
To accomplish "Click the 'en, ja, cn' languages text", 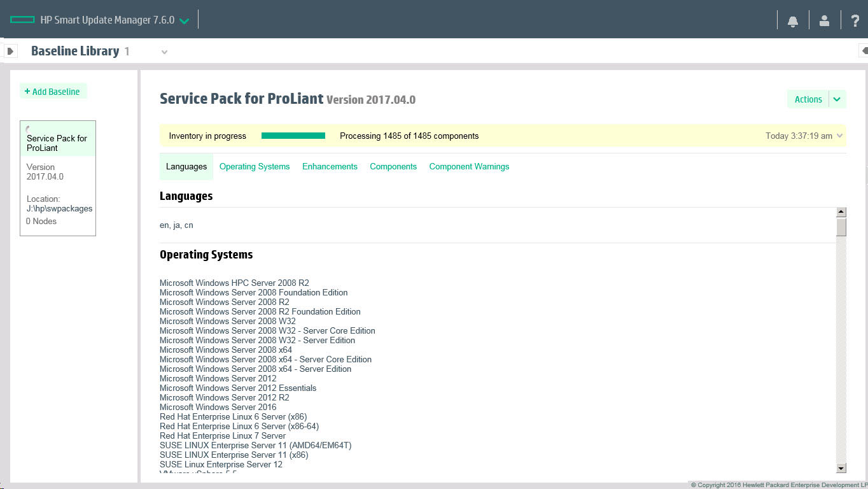I will click(x=176, y=225).
